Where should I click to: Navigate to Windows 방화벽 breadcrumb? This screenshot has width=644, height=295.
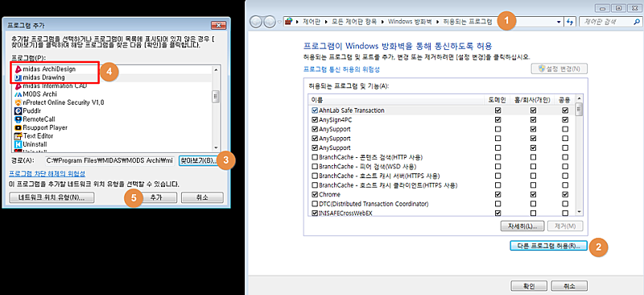pyautogui.click(x=410, y=22)
